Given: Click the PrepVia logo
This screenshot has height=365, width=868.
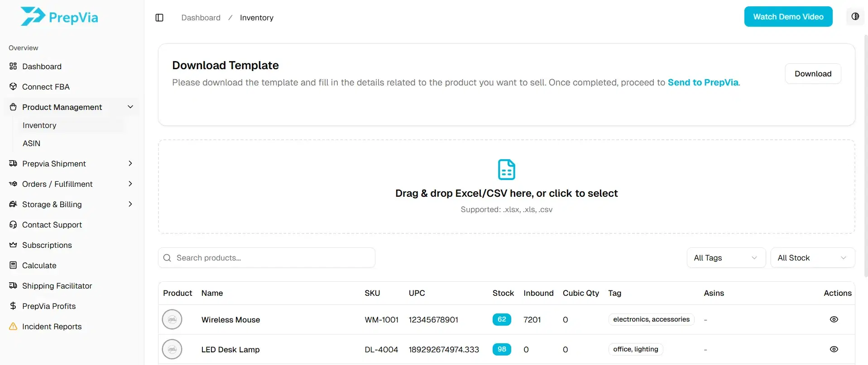Looking at the screenshot, I should (x=59, y=17).
